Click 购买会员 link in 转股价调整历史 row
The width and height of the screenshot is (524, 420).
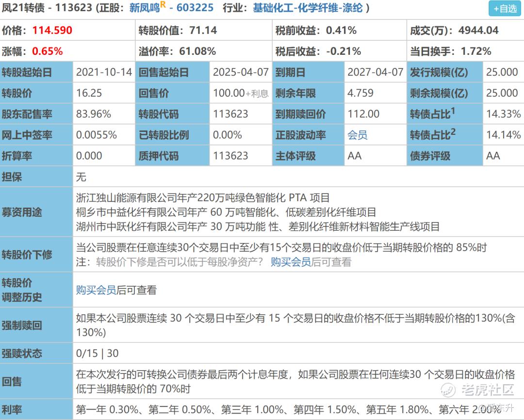(x=96, y=290)
